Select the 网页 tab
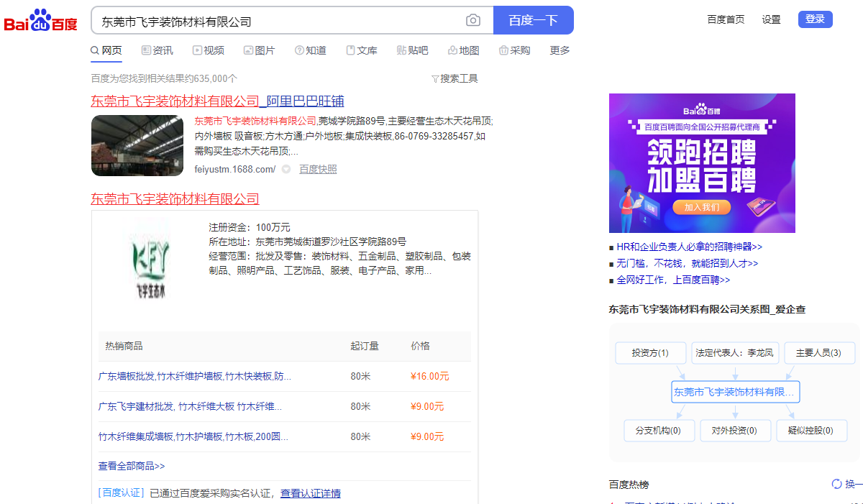The width and height of the screenshot is (863, 504). pos(106,50)
